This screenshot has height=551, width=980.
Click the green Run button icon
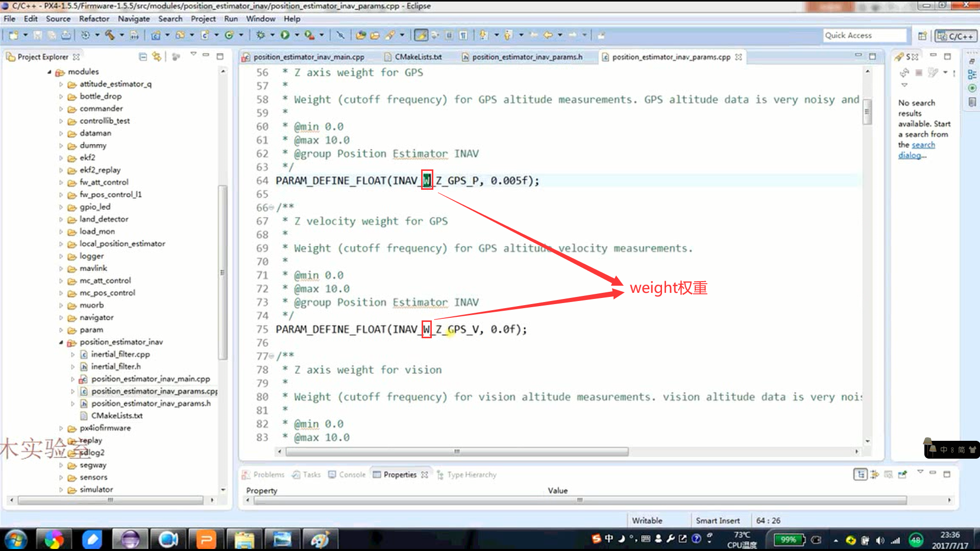(285, 35)
